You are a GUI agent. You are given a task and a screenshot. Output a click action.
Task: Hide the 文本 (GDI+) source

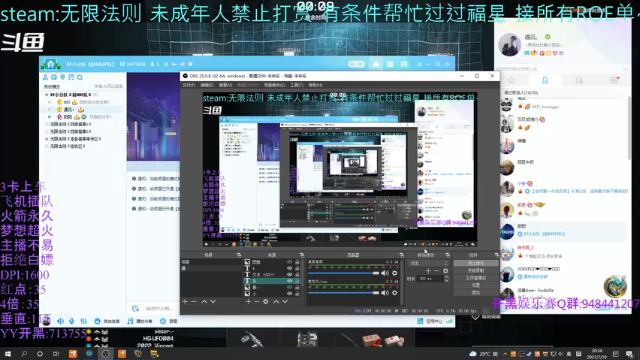click(289, 275)
